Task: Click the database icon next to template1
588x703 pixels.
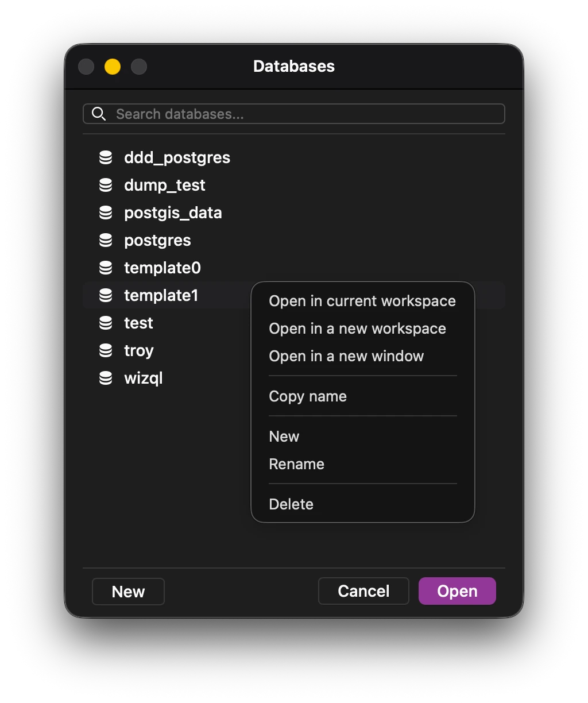Action: (107, 295)
